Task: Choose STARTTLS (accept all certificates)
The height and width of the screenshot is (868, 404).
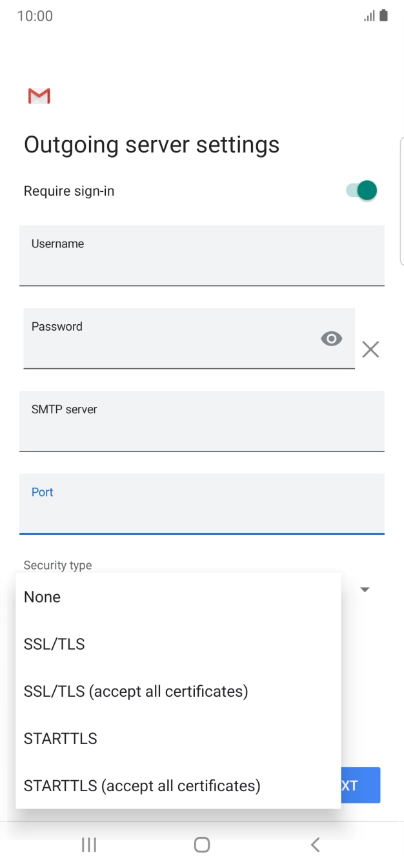Action: pyautogui.click(x=142, y=785)
